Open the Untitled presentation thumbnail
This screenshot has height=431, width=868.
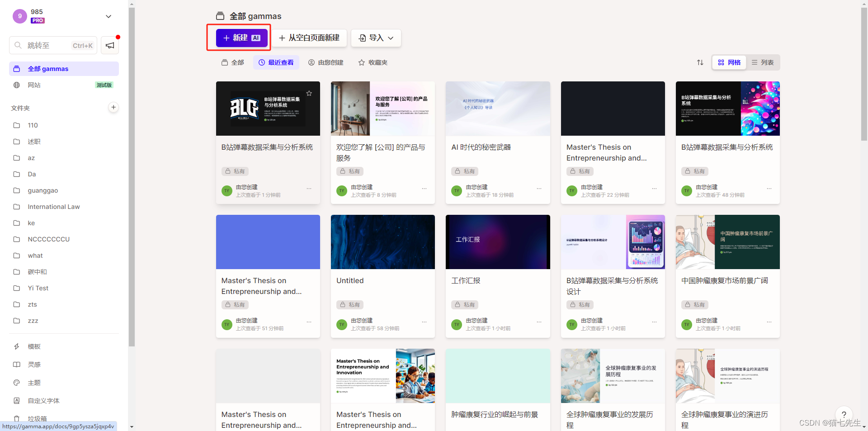point(383,242)
